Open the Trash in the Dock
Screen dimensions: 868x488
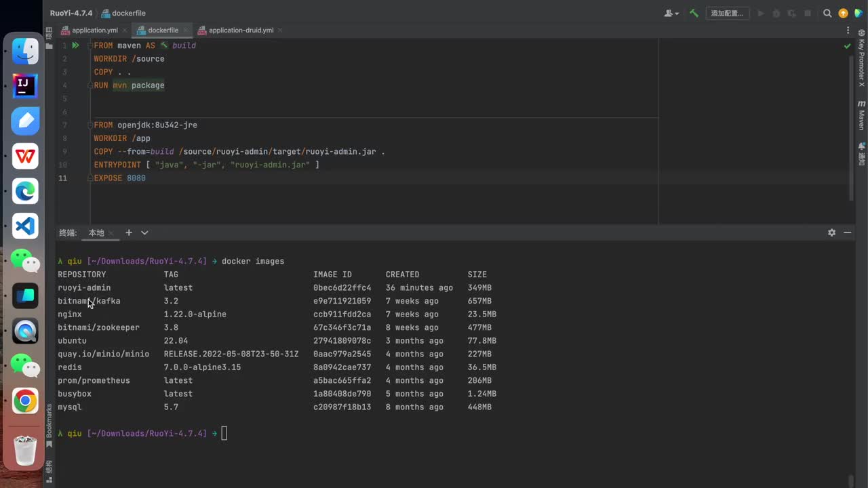pos(25,449)
